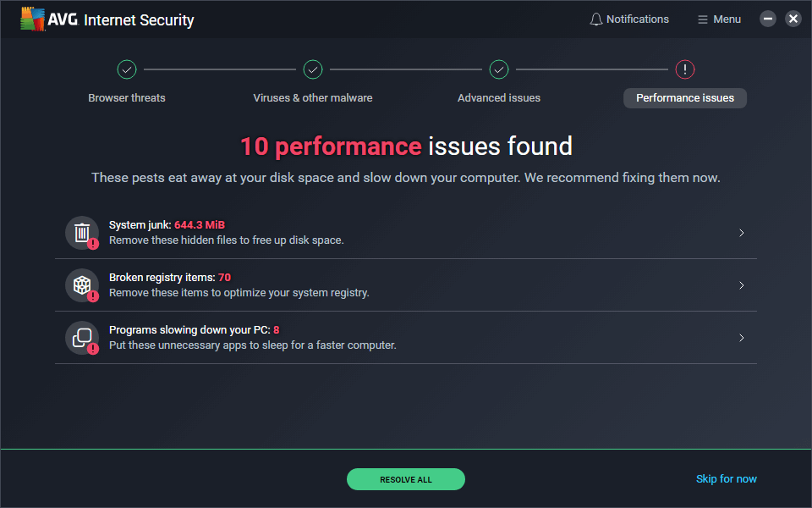
Task: Click the Broken registry cube icon
Action: [x=82, y=285]
